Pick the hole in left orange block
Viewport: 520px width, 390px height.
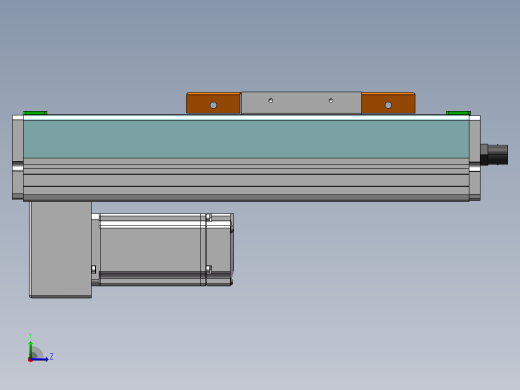214,105
